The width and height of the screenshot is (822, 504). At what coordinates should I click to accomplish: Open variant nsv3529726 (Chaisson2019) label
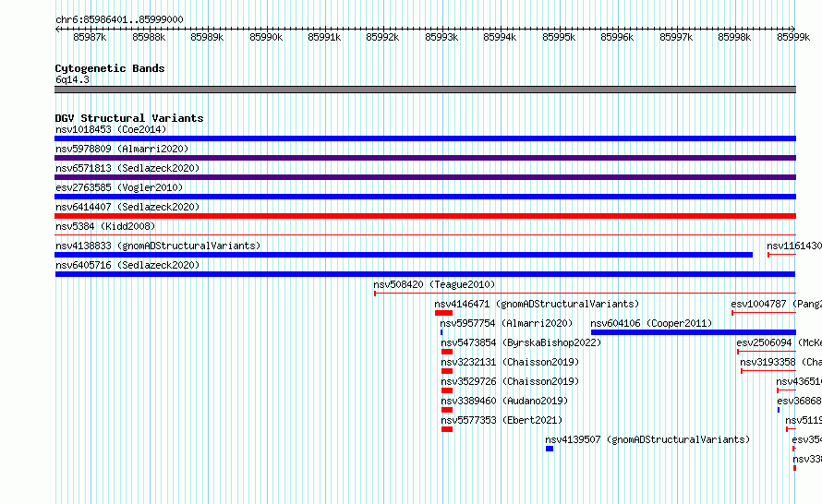click(x=510, y=381)
